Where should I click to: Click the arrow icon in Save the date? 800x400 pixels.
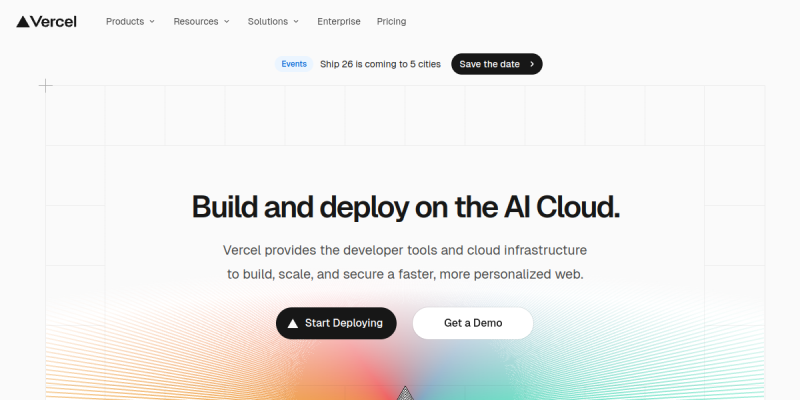pos(532,64)
